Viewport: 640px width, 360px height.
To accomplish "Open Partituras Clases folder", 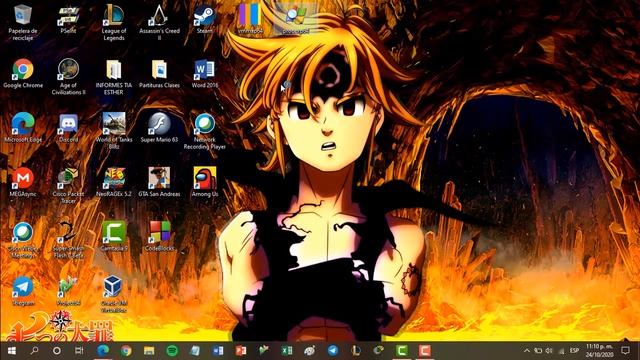I will [x=159, y=73].
